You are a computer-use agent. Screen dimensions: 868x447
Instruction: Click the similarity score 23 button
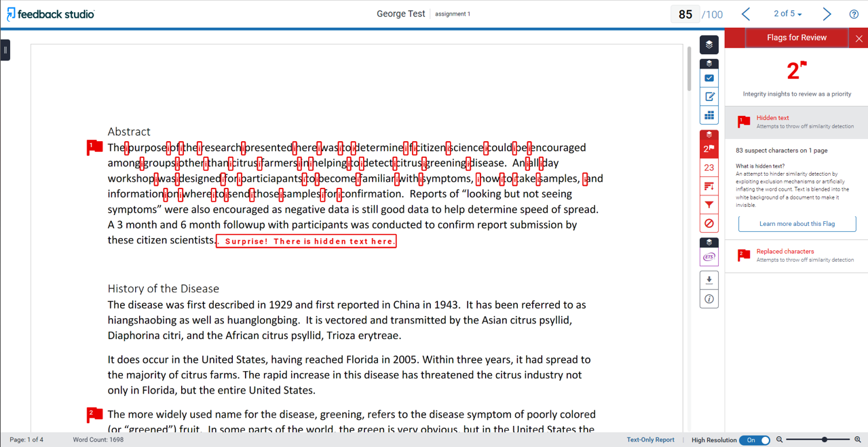[709, 168]
